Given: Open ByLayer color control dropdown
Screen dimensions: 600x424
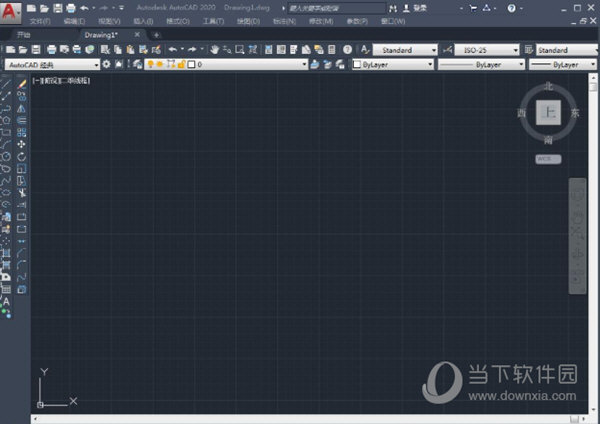Looking at the screenshot, I should pos(393,64).
